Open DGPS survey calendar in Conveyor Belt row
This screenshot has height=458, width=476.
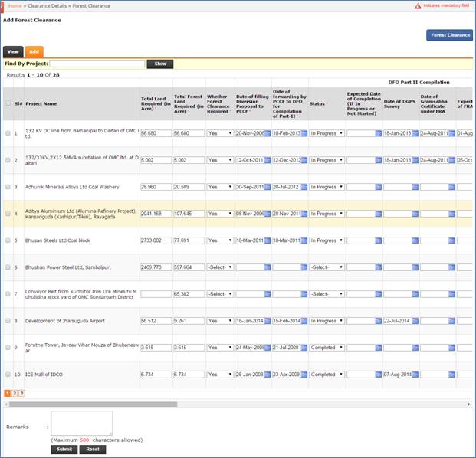coord(415,294)
